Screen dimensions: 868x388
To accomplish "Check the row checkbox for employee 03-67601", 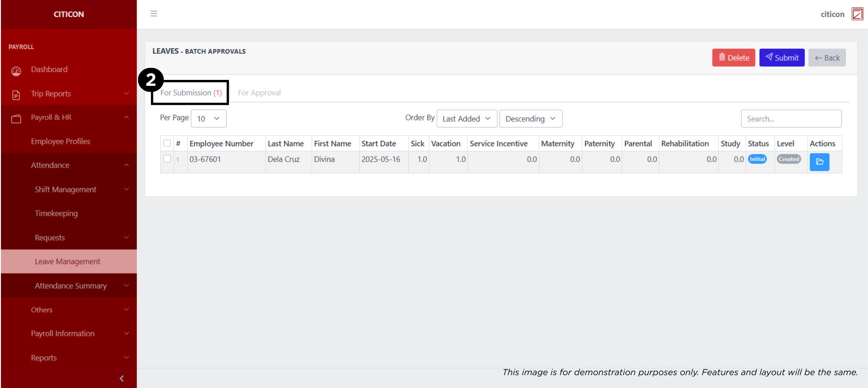I will pyautogui.click(x=167, y=159).
